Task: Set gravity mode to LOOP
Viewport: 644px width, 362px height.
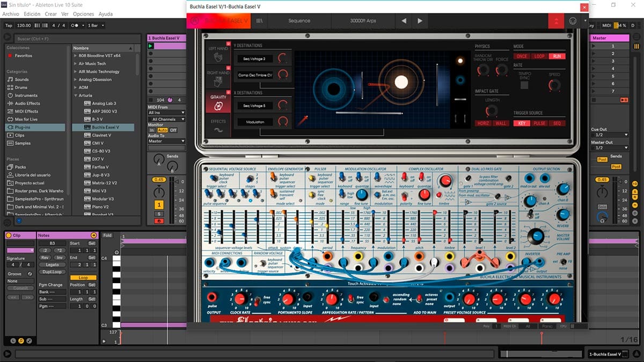Action: point(539,56)
